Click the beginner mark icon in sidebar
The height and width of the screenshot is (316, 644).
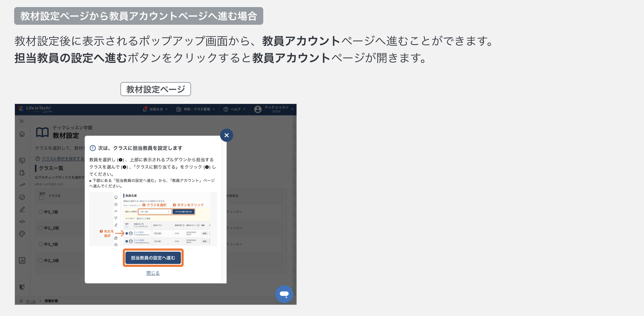[x=22, y=287]
